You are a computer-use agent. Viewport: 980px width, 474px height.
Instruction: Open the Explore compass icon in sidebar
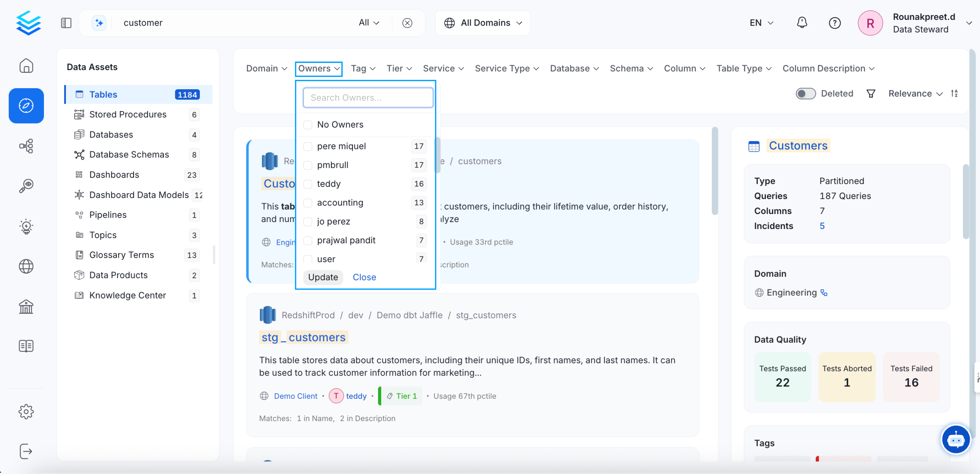pyautogui.click(x=26, y=106)
